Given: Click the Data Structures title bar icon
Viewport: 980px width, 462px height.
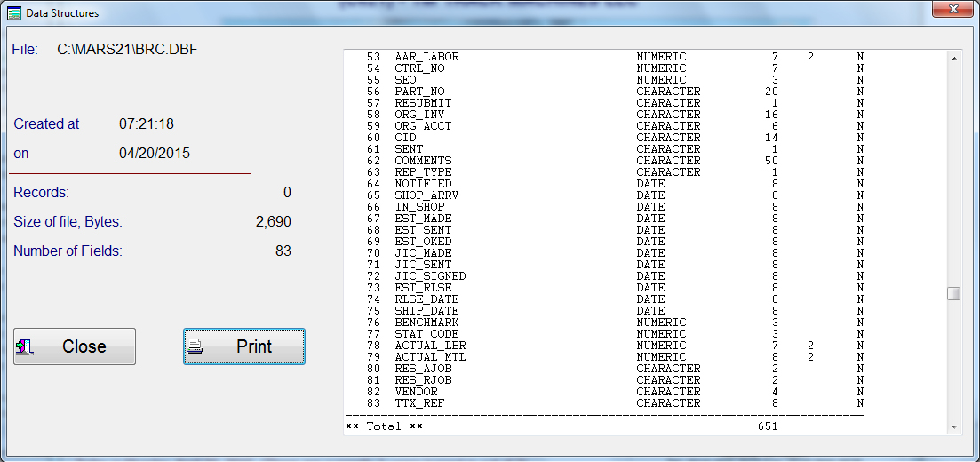Looking at the screenshot, I should coord(14,13).
